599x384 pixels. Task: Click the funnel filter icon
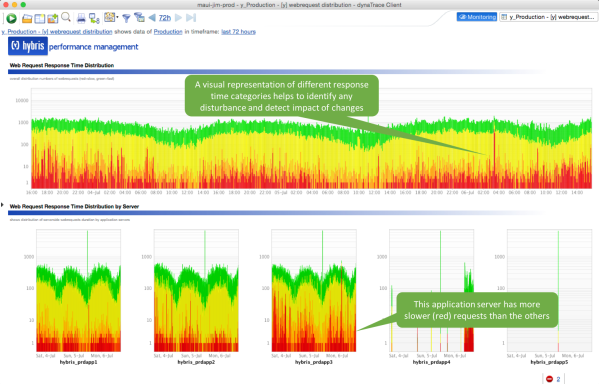pos(126,18)
